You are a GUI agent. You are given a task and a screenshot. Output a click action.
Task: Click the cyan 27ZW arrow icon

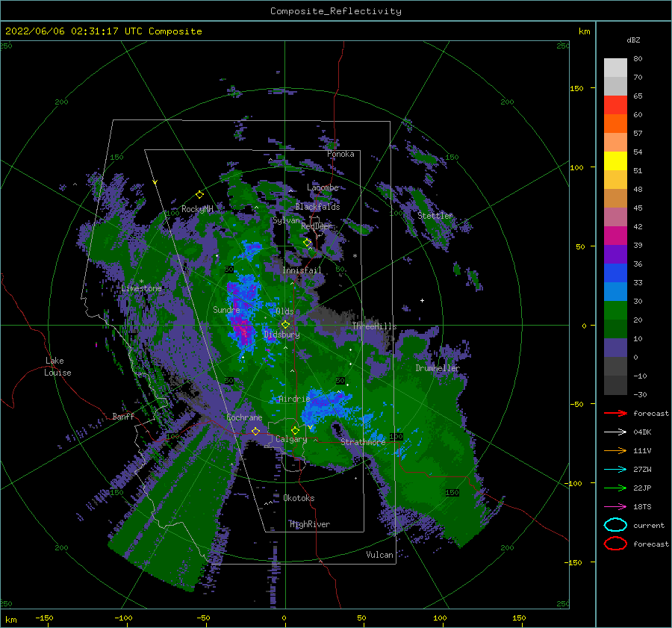(x=615, y=470)
